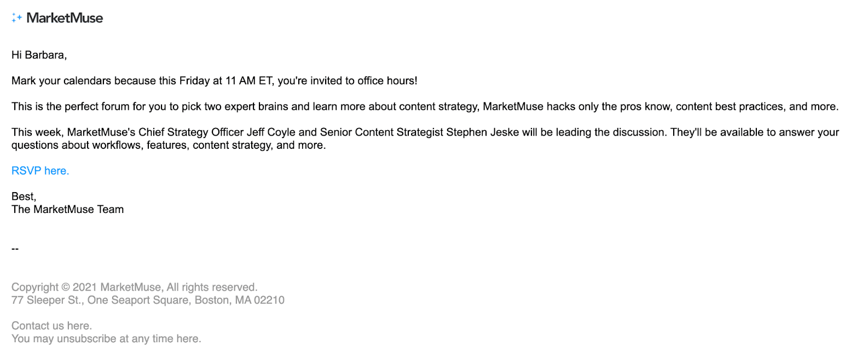Screen dimensions: 868x358
Task: Click the All rights reserved text
Action: [x=212, y=287]
